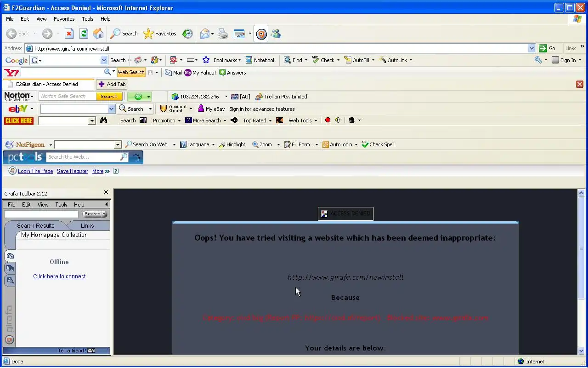Click the page vertical scrollbar
The height and width of the screenshot is (368, 588).
581,271
